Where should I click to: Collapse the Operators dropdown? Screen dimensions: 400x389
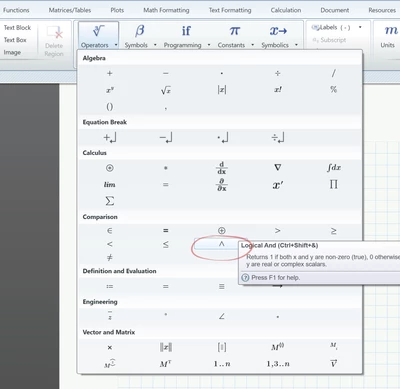coord(99,35)
